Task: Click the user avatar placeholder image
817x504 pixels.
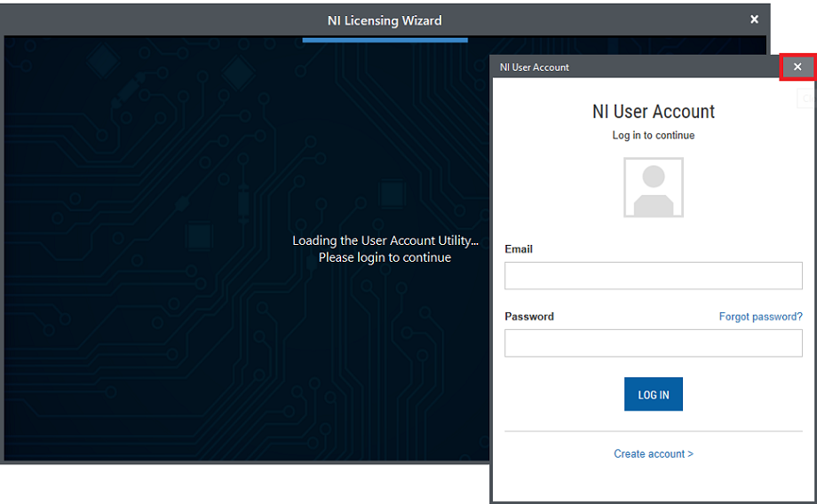Action: click(654, 187)
